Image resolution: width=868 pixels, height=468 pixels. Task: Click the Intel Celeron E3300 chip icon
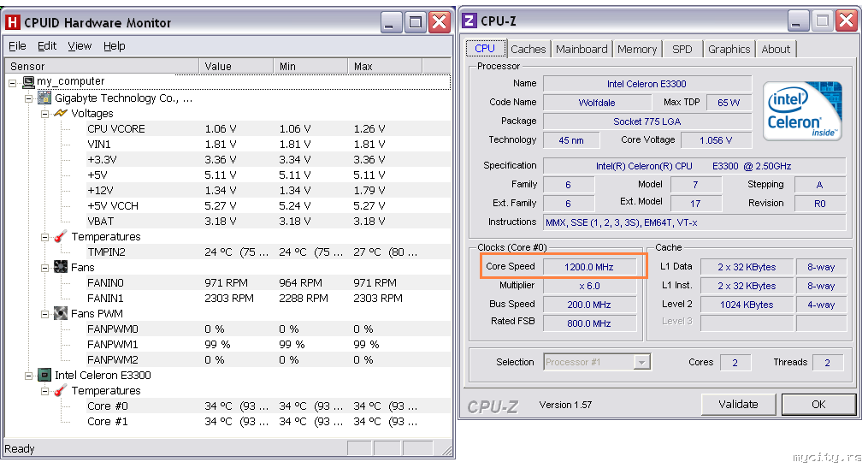[x=44, y=375]
